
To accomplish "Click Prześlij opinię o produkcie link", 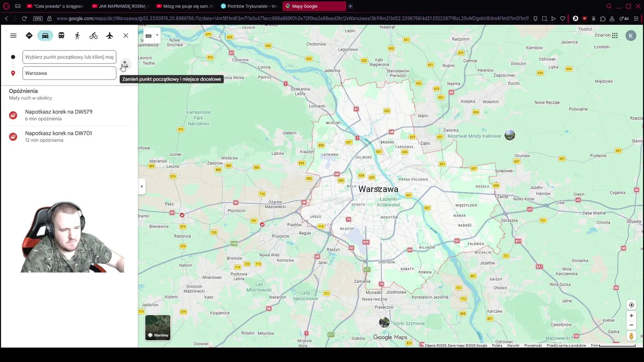I will [567, 345].
